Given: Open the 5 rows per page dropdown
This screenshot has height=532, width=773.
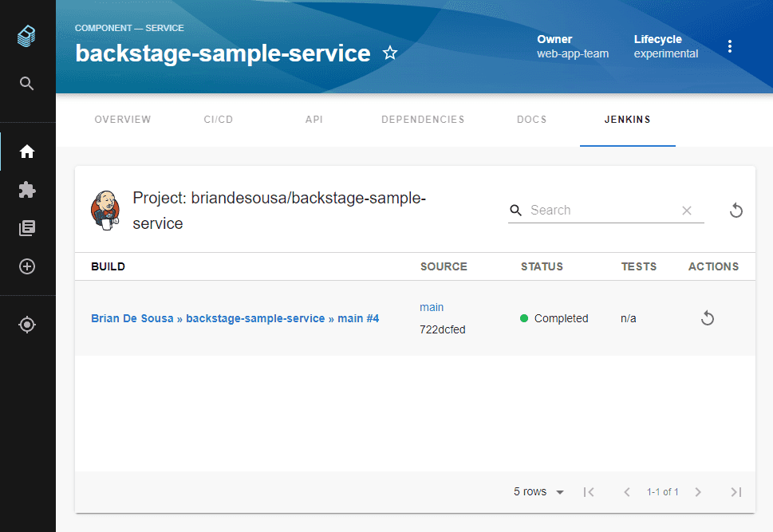Looking at the screenshot, I should [x=538, y=491].
